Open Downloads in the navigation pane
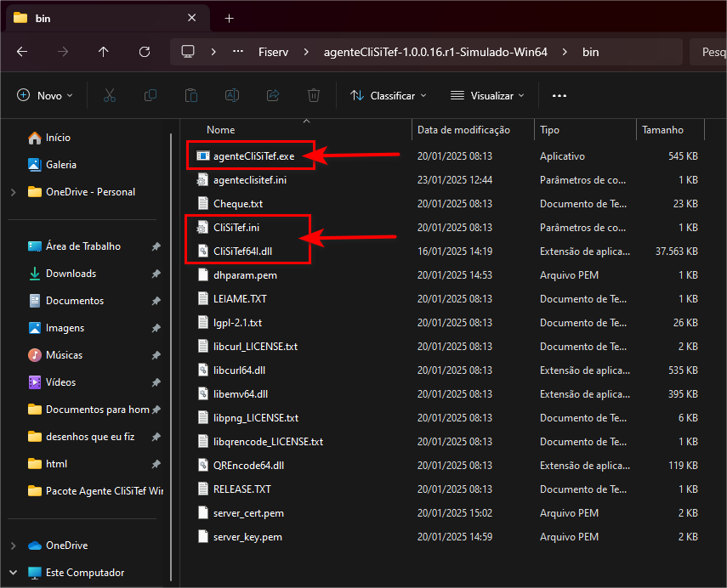 [x=71, y=274]
